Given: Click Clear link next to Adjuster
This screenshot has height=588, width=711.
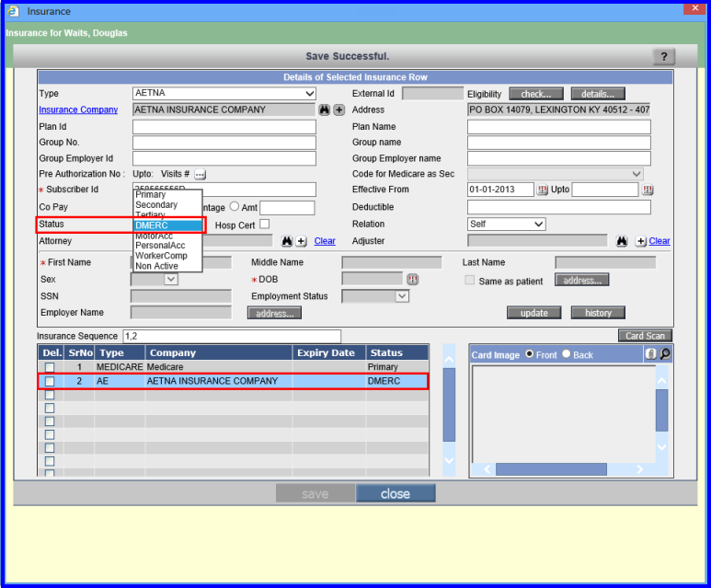Looking at the screenshot, I should click(x=659, y=241).
